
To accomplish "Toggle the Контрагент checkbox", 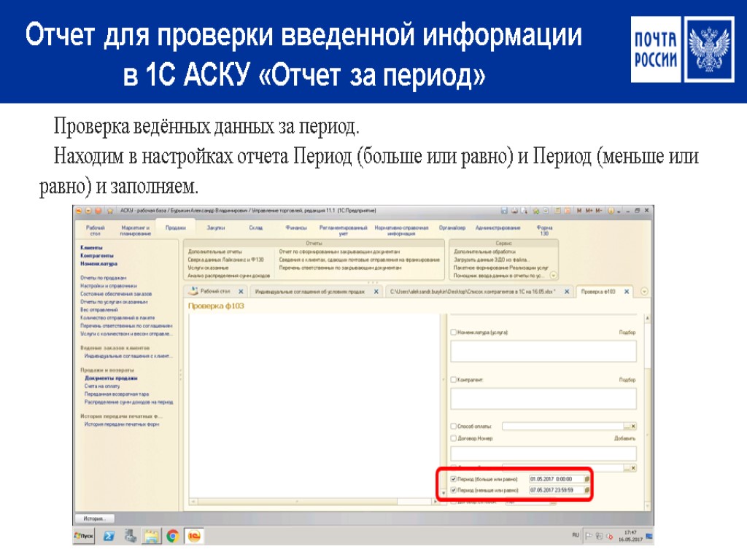I will [x=454, y=380].
